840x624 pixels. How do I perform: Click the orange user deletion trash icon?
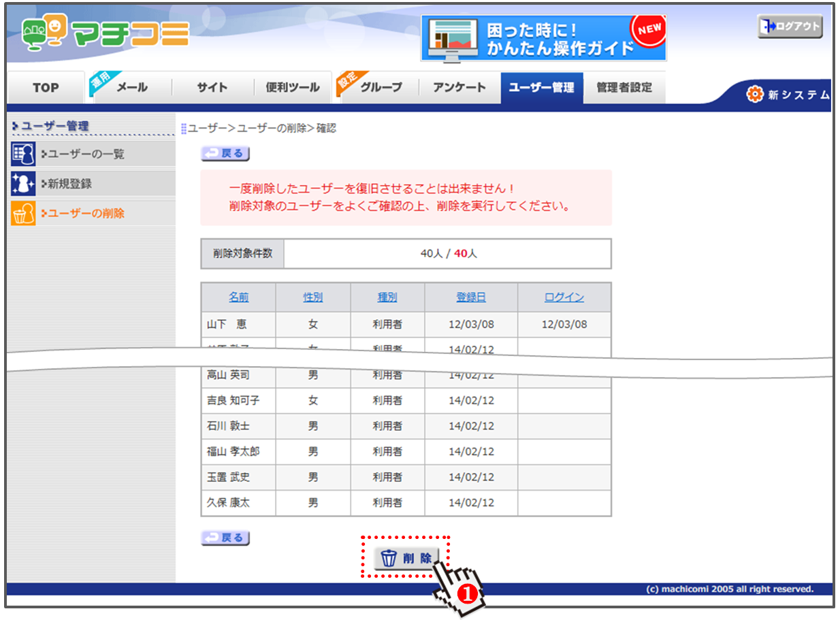(23, 214)
